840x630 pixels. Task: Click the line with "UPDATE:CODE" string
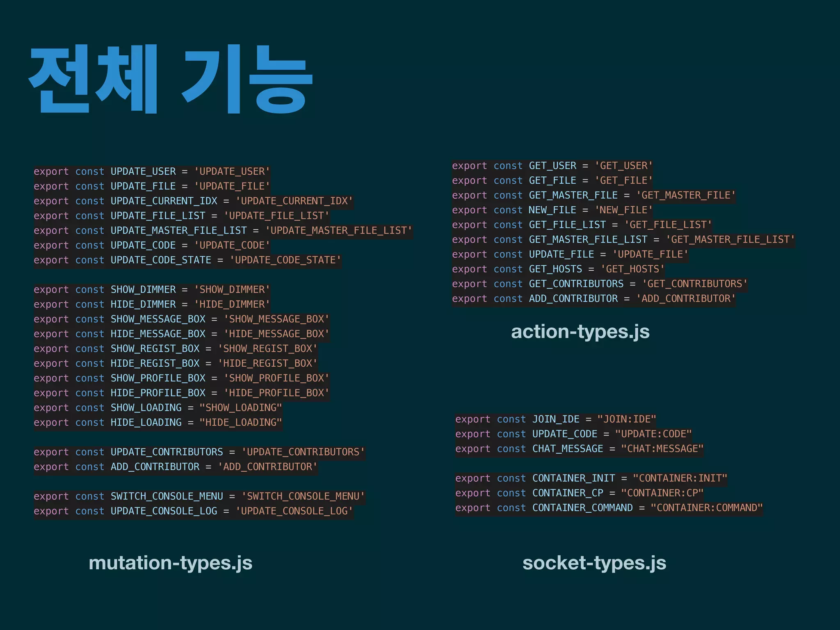click(x=573, y=434)
